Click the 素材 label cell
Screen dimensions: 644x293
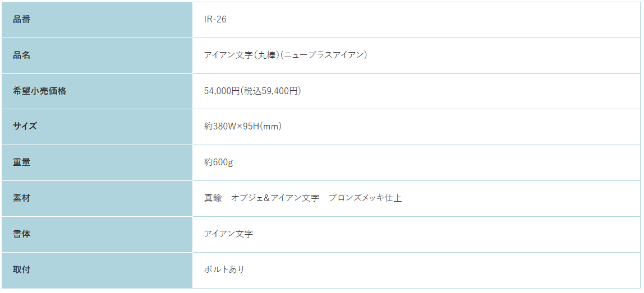tap(97, 198)
